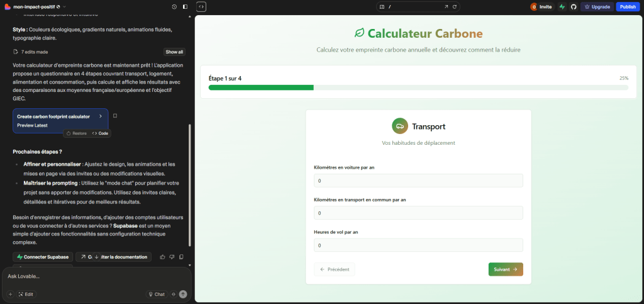The image size is (644, 304).
Task: Give thumbs up to the response
Action: (163, 257)
